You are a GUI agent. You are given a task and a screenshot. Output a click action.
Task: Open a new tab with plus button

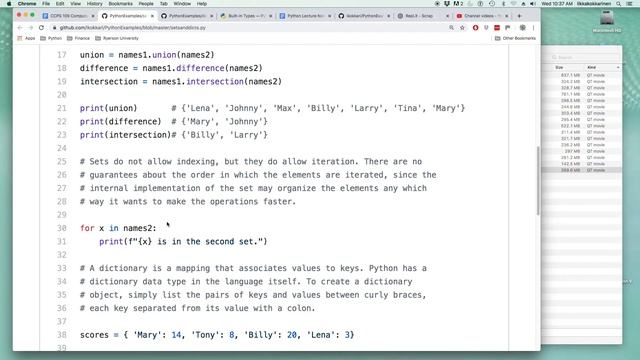pyautogui.click(x=519, y=16)
